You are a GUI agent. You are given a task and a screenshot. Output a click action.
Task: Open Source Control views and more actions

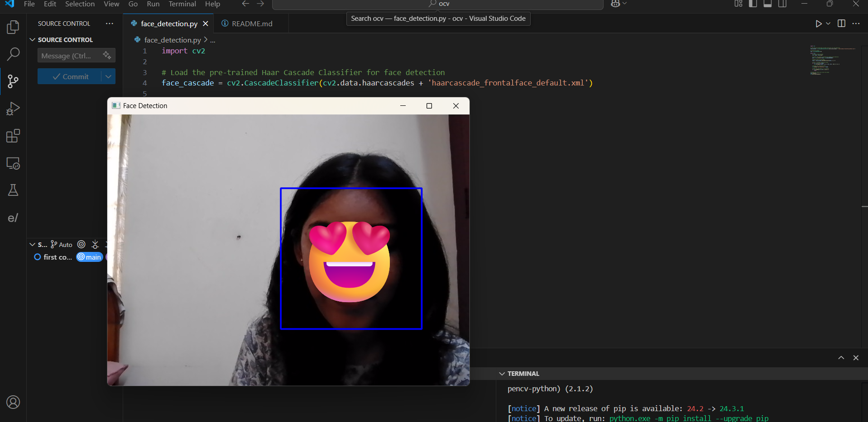coord(110,24)
